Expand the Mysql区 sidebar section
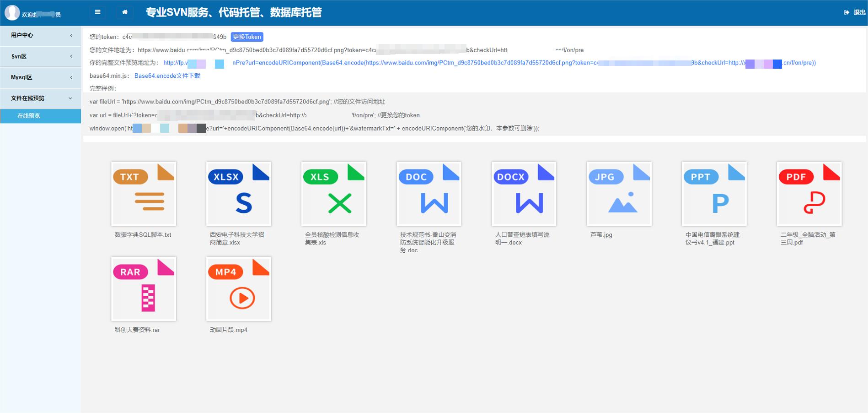 click(x=40, y=77)
